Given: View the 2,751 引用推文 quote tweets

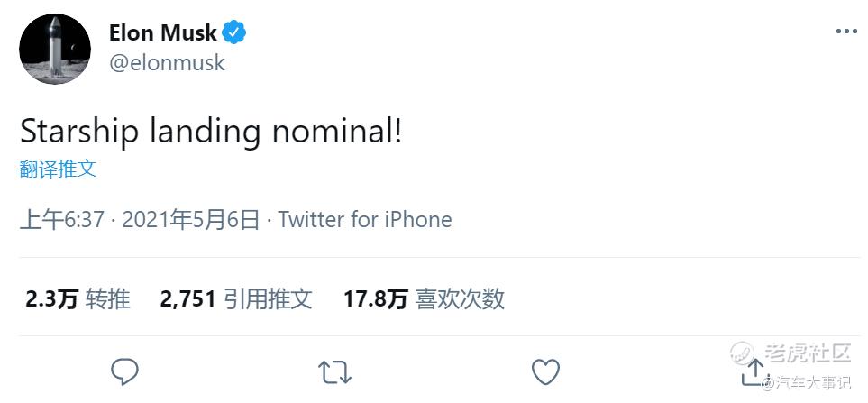Looking at the screenshot, I should point(236,299).
